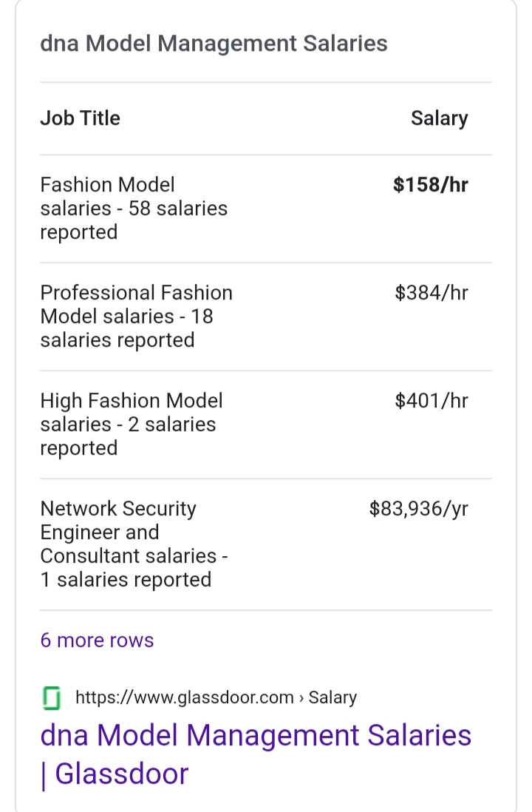Click the 'Salary' breadcrumb segment after glassdoor.com

(x=332, y=697)
